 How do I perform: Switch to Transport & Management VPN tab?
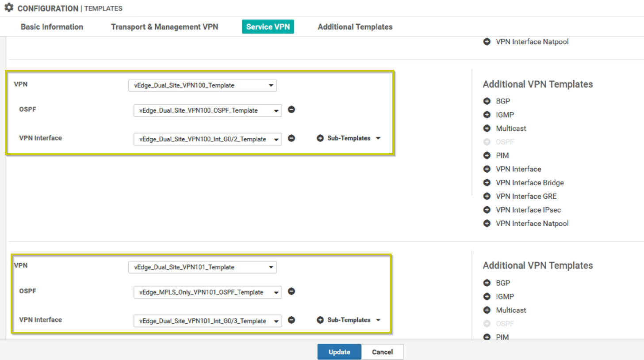point(165,27)
